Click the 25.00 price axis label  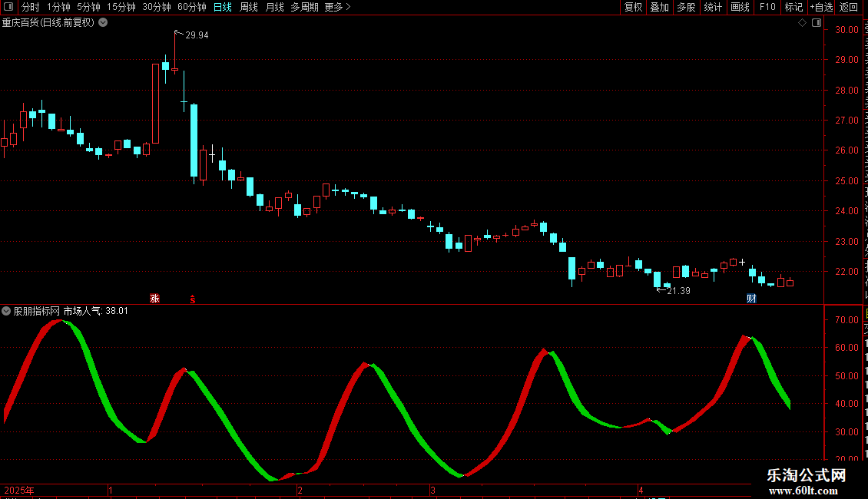(846, 181)
